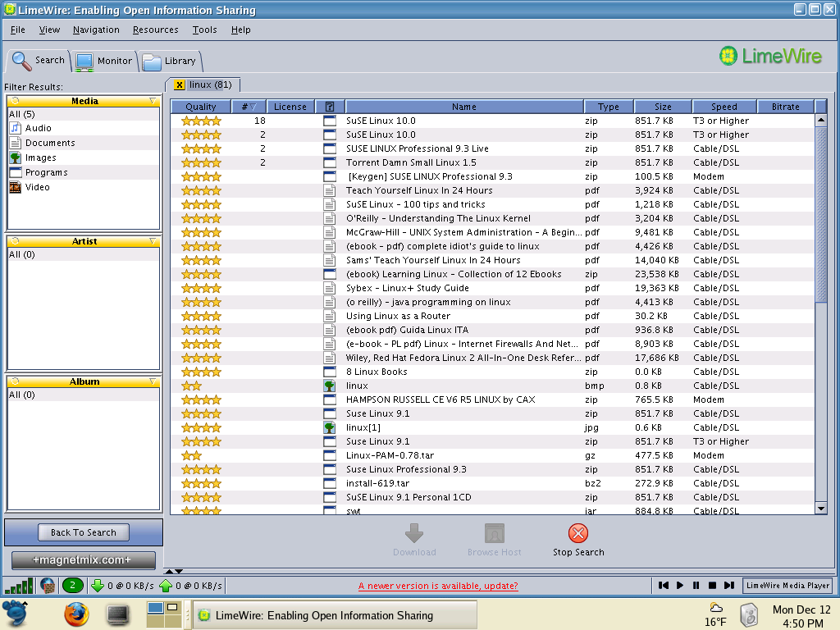840x630 pixels.
Task: Click the results vertical scrollbar thumb
Action: 820,215
